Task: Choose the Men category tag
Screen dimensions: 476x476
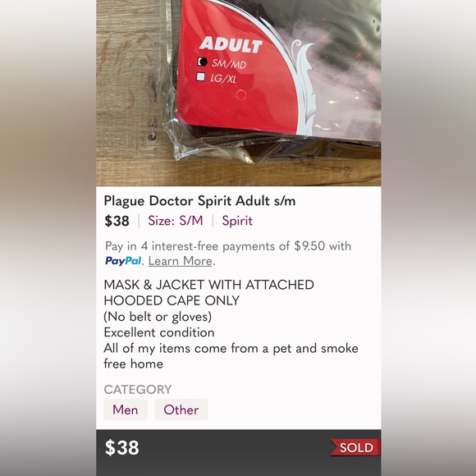Action: pyautogui.click(x=126, y=410)
